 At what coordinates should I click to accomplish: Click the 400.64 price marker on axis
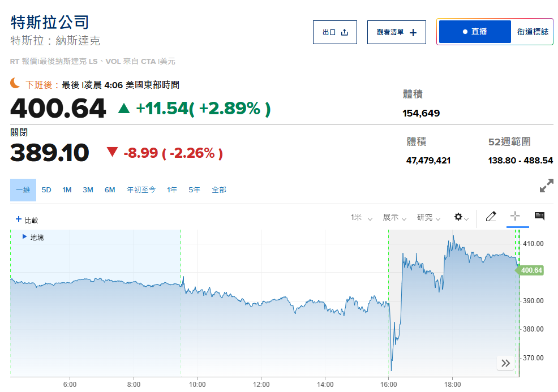pos(531,270)
